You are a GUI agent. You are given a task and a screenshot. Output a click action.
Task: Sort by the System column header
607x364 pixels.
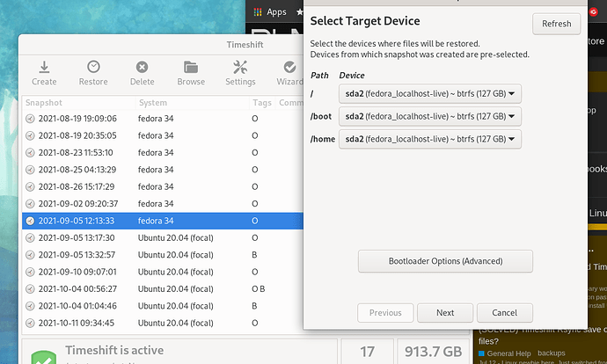pos(192,103)
